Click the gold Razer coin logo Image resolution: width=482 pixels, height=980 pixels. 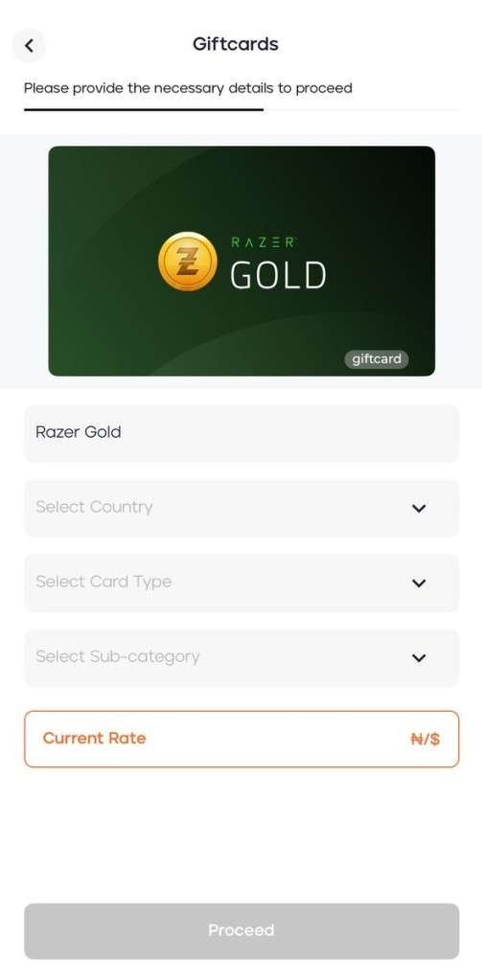point(188,262)
